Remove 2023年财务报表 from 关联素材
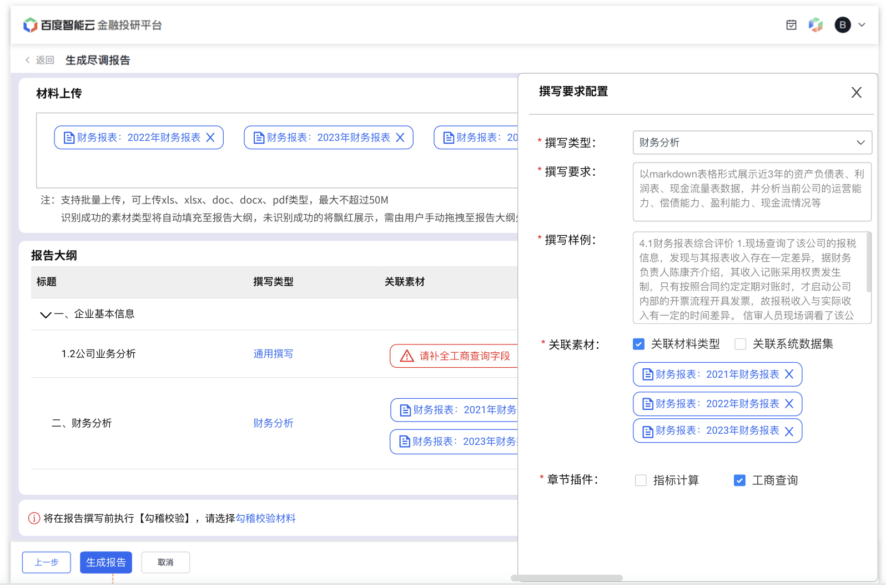Screen dimensions: 886x588 789,432
